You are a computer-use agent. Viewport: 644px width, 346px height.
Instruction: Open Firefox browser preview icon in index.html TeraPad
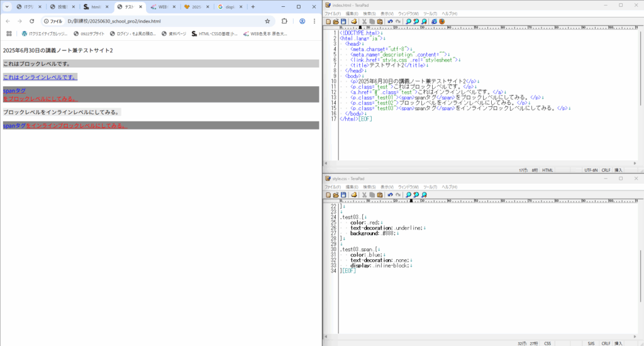click(441, 21)
